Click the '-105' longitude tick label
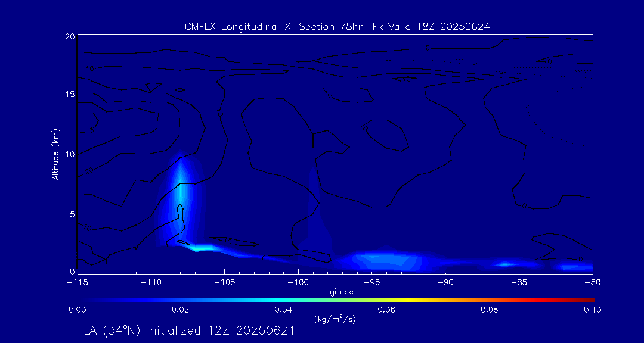The height and width of the screenshot is (343, 644). [x=225, y=283]
